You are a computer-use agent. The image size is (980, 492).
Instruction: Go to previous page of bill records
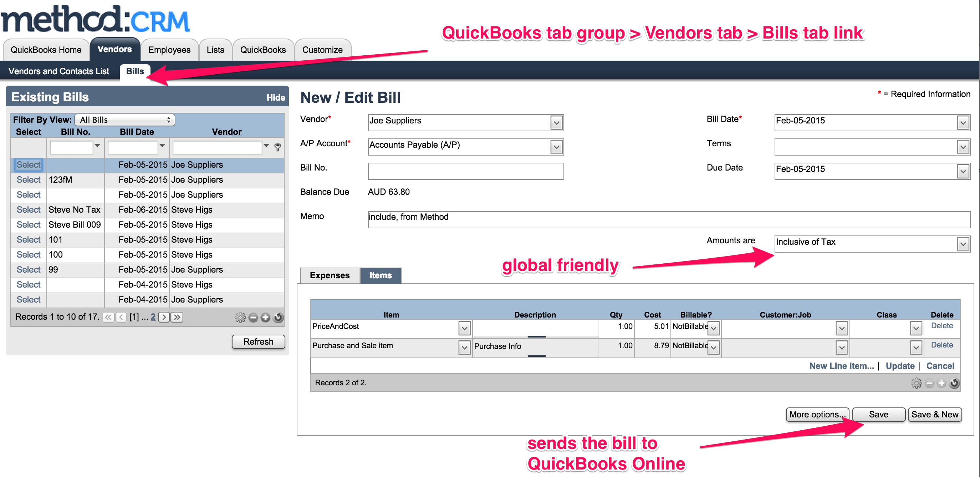tap(121, 317)
